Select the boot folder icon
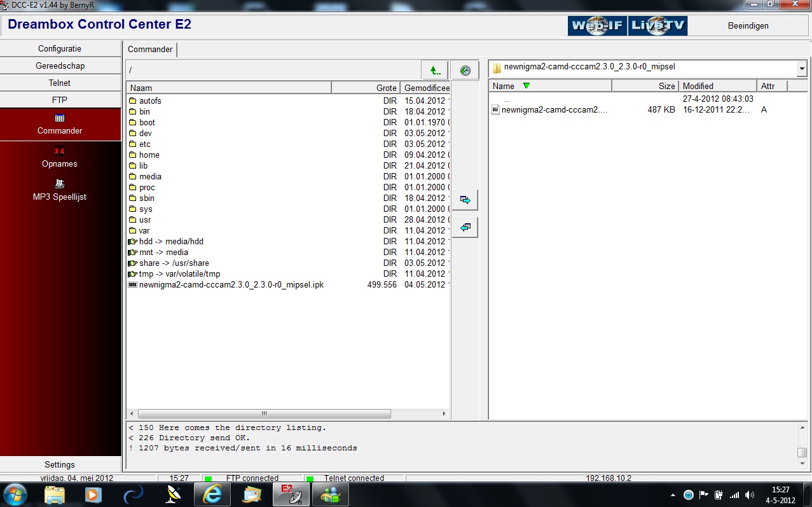Image resolution: width=812 pixels, height=507 pixels. pyautogui.click(x=133, y=123)
